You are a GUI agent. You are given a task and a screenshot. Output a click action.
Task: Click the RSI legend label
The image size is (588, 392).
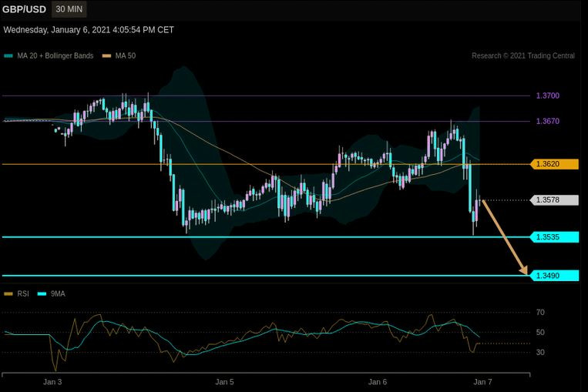tap(23, 294)
